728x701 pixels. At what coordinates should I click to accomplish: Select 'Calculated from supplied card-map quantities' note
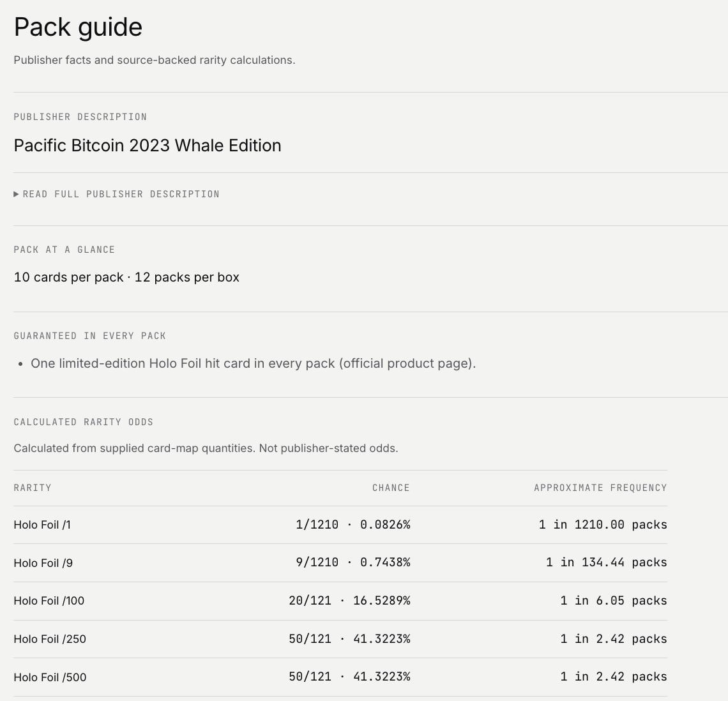(x=206, y=448)
